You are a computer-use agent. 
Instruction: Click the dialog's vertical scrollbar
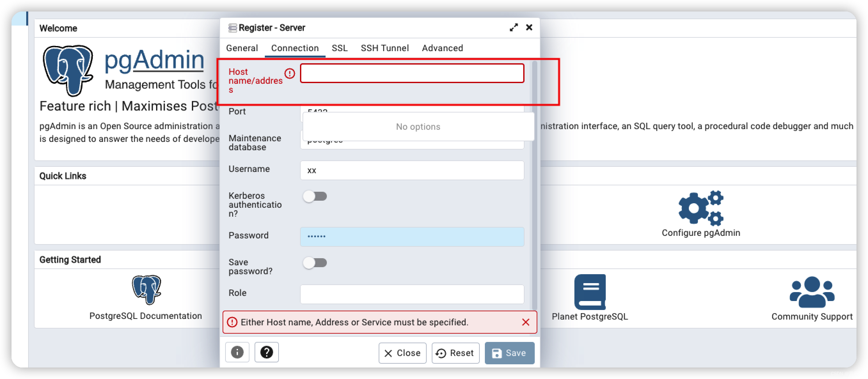pyautogui.click(x=534, y=202)
